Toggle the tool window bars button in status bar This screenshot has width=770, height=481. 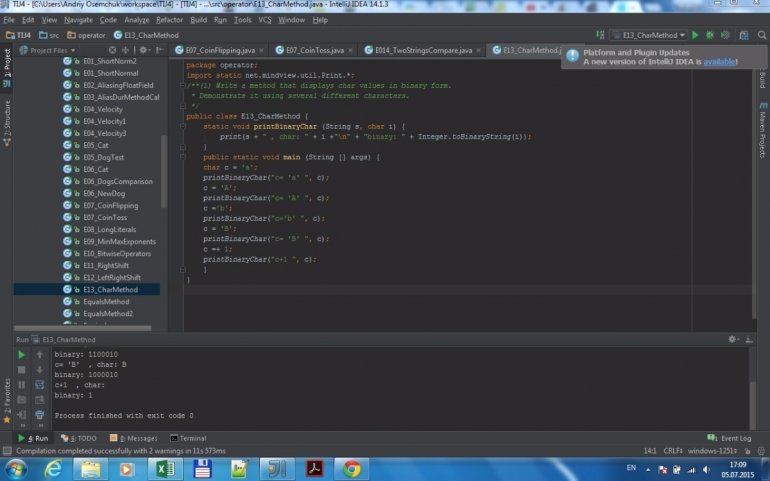click(7, 451)
